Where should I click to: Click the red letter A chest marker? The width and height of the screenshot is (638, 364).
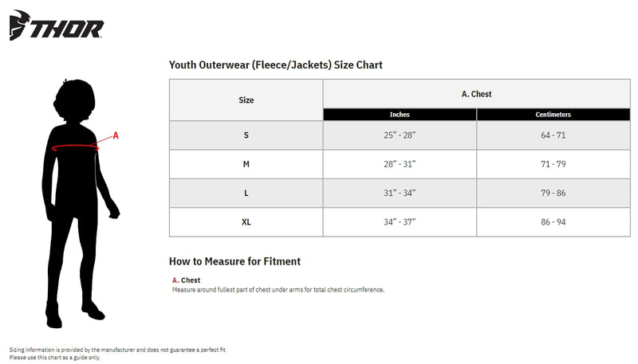[116, 135]
